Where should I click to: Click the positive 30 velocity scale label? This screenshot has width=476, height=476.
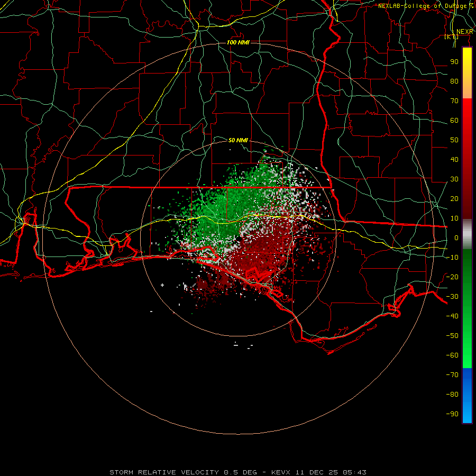click(454, 179)
